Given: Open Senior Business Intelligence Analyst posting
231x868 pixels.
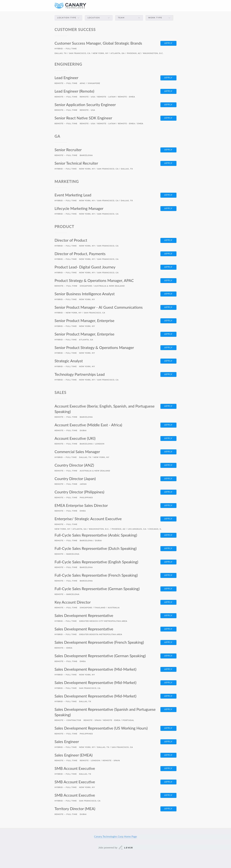Looking at the screenshot, I should [85, 294].
